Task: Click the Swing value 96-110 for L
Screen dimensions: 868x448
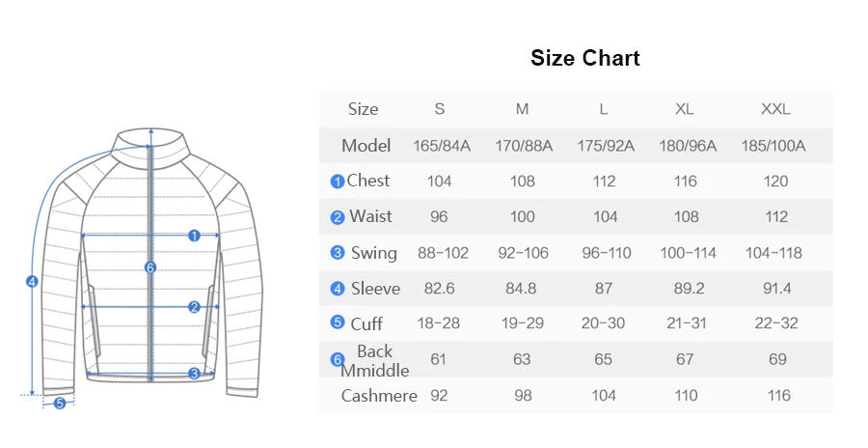Action: pos(607,253)
